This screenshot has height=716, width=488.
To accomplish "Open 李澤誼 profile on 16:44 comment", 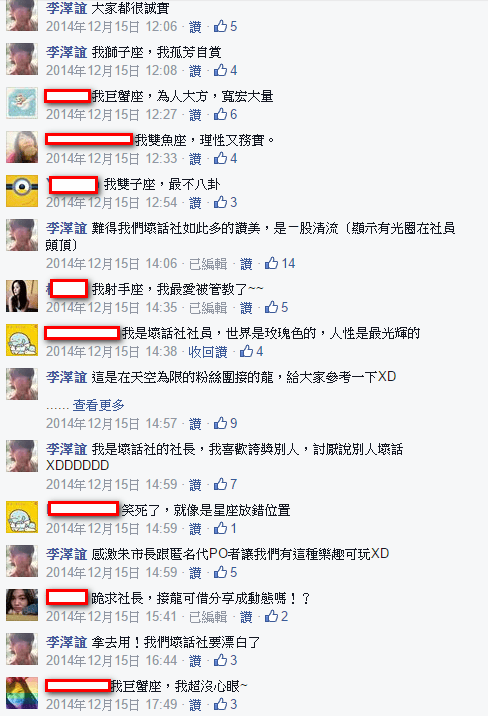I will point(66,642).
